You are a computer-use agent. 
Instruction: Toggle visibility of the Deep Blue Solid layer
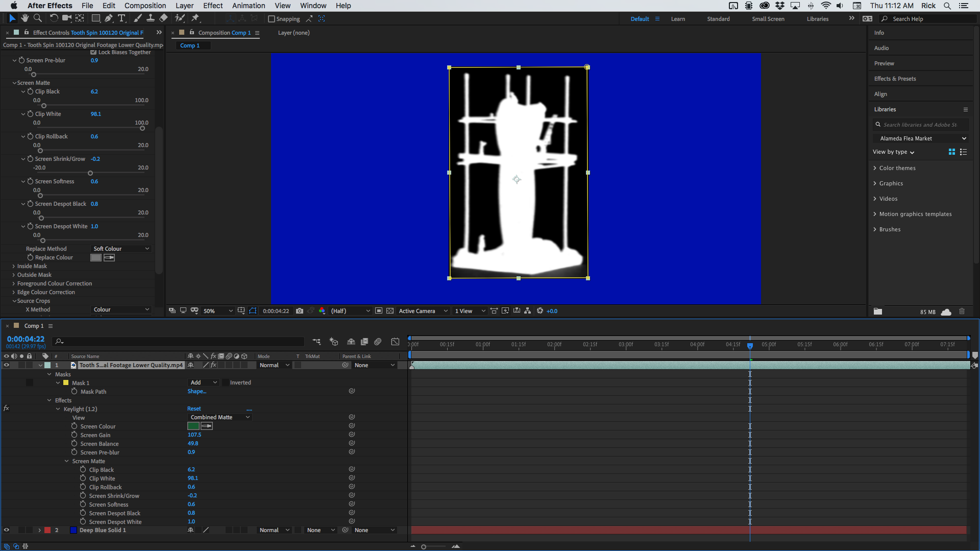pyautogui.click(x=7, y=530)
